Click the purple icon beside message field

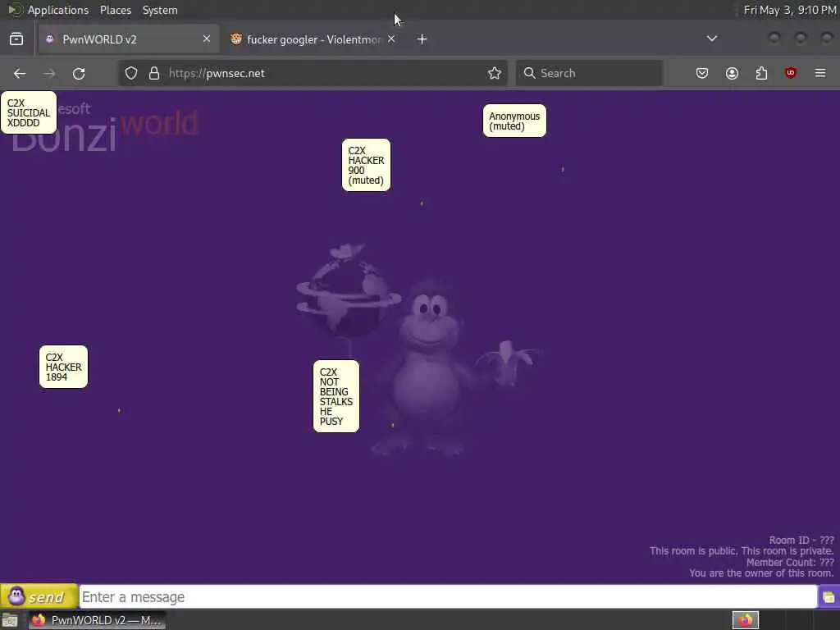[829, 597]
